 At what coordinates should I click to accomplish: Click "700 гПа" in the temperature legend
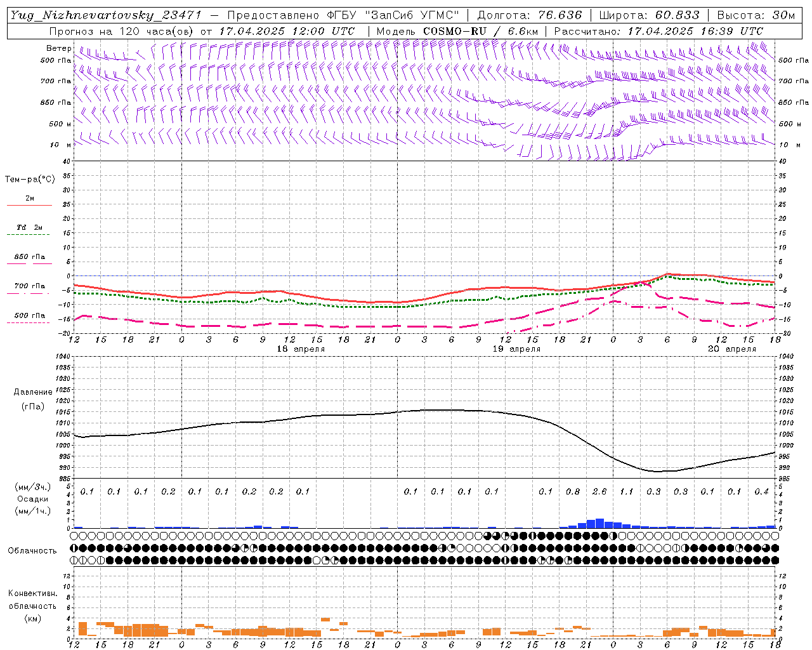tap(30, 286)
